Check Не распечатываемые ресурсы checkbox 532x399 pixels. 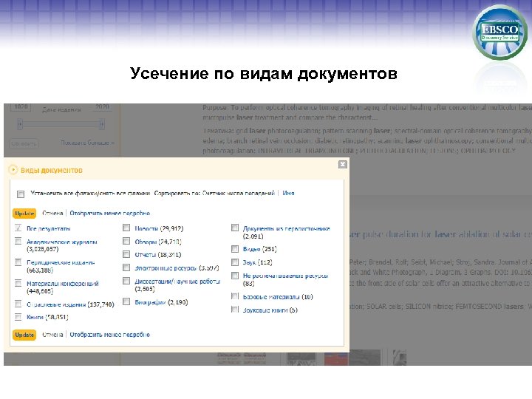(235, 276)
